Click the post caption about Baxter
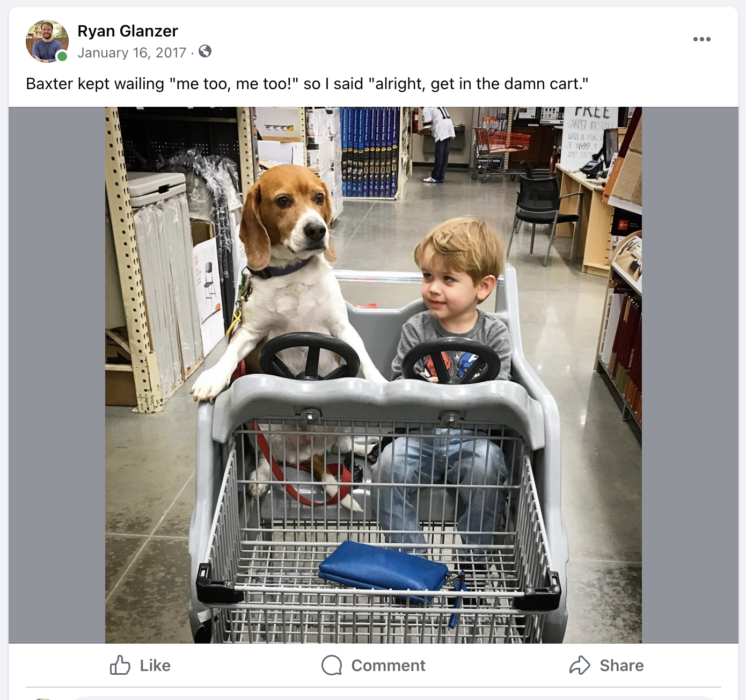This screenshot has width=746, height=700. coord(307,84)
